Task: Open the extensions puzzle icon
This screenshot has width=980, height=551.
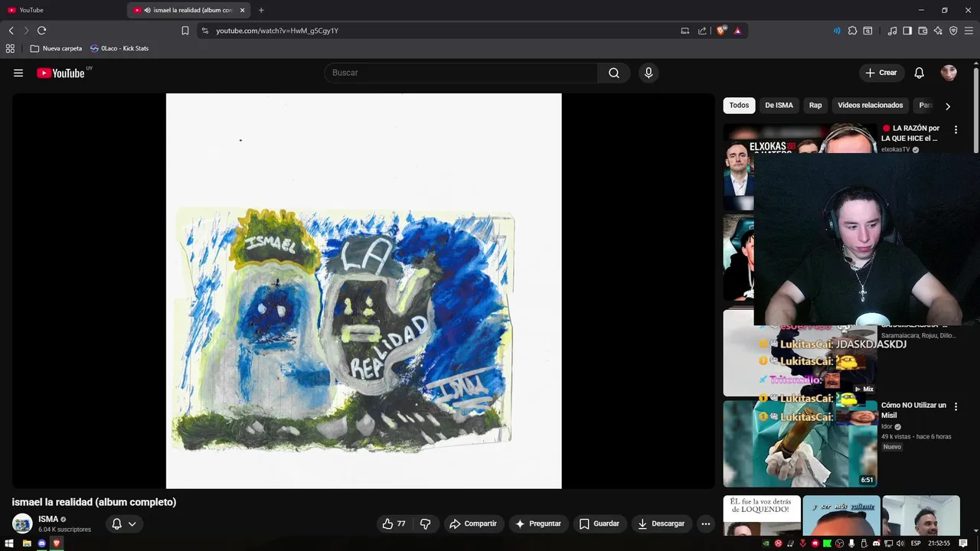Action: pos(852,31)
